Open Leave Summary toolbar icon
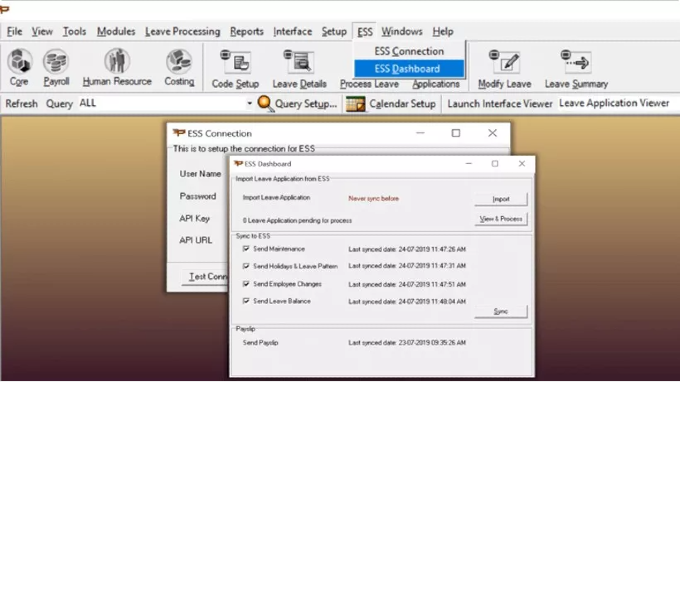Viewport: 680px width, 606px height. tap(576, 62)
